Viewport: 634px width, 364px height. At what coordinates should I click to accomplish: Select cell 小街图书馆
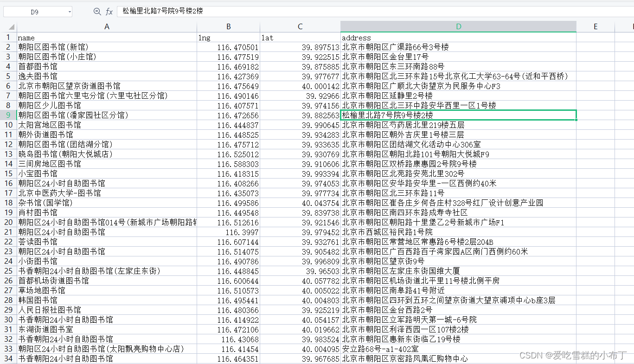pyautogui.click(x=107, y=261)
